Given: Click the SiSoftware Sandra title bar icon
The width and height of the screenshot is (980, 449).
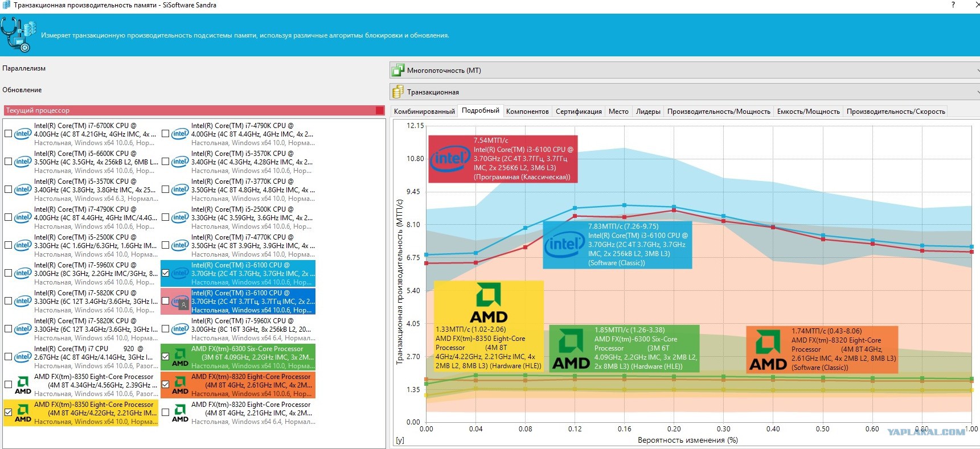Looking at the screenshot, I should pyautogui.click(x=5, y=5).
